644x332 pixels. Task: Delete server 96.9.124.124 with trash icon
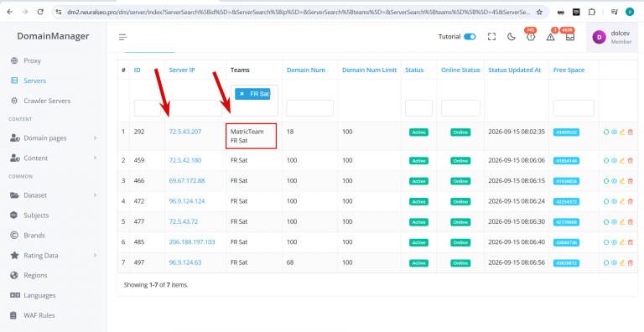(631, 202)
